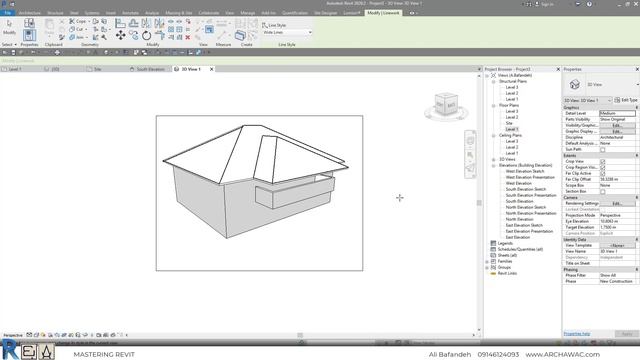
Task: Collapse the Floor Plans tree node
Action: [x=493, y=106]
